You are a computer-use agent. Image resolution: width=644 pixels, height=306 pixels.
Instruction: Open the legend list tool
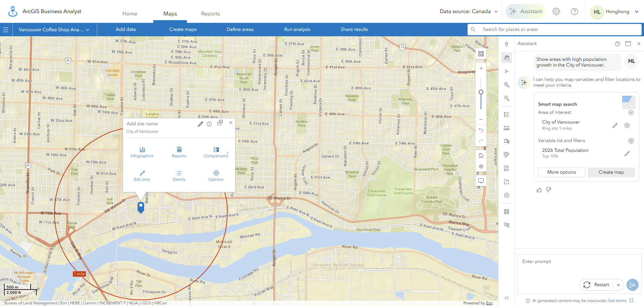[507, 115]
